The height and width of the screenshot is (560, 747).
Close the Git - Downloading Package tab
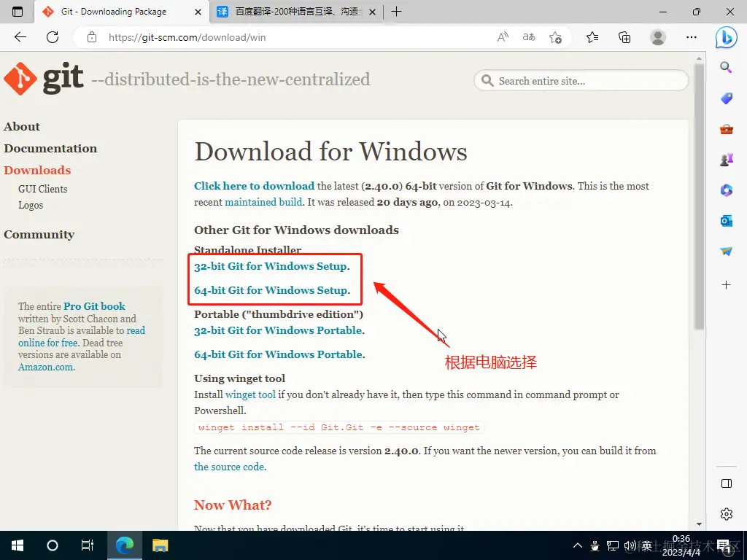point(198,12)
